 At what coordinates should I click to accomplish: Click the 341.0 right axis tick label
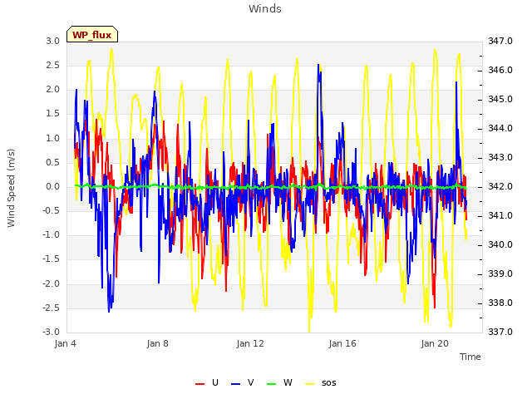(500, 216)
